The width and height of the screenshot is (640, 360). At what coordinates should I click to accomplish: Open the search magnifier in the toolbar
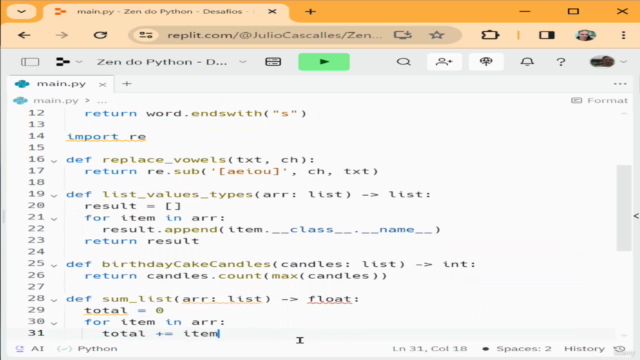(404, 62)
